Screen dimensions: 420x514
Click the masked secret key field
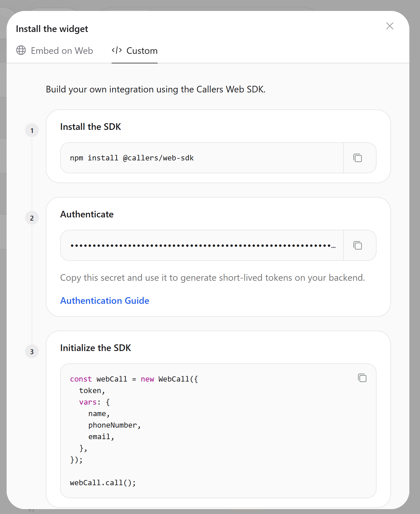(x=202, y=245)
